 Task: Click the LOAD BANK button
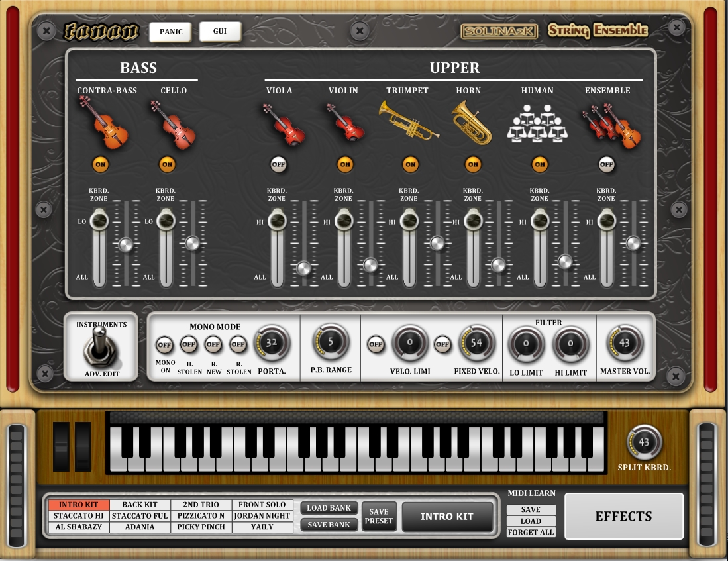329,508
